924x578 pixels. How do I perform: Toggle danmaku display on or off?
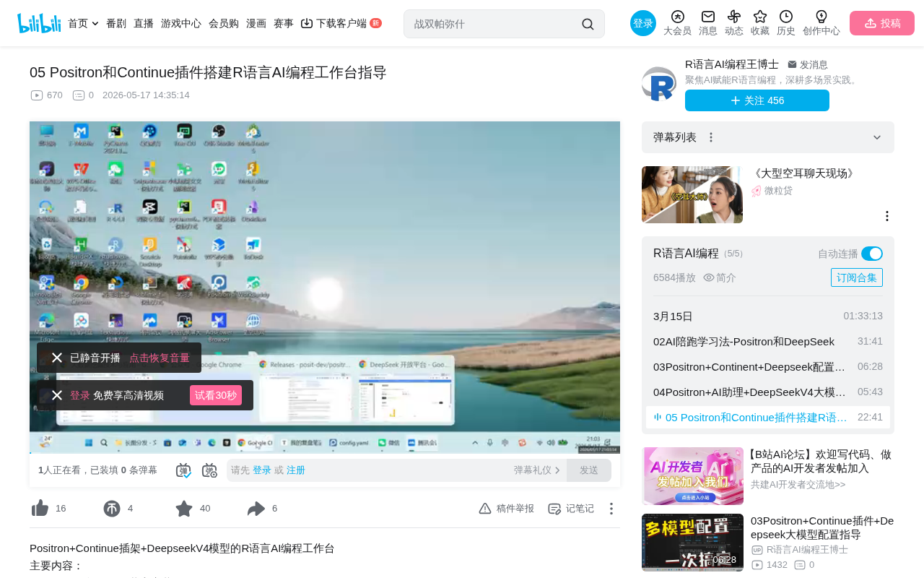[x=183, y=470]
